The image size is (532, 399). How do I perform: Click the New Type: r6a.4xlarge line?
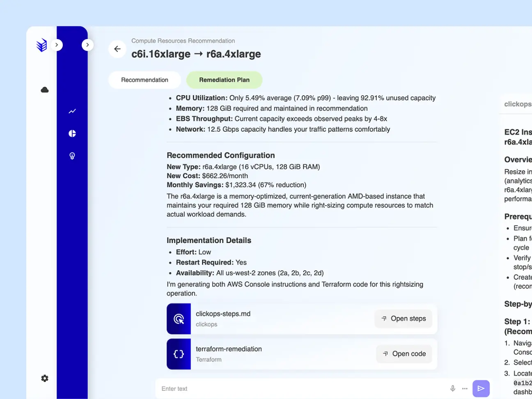click(x=243, y=167)
